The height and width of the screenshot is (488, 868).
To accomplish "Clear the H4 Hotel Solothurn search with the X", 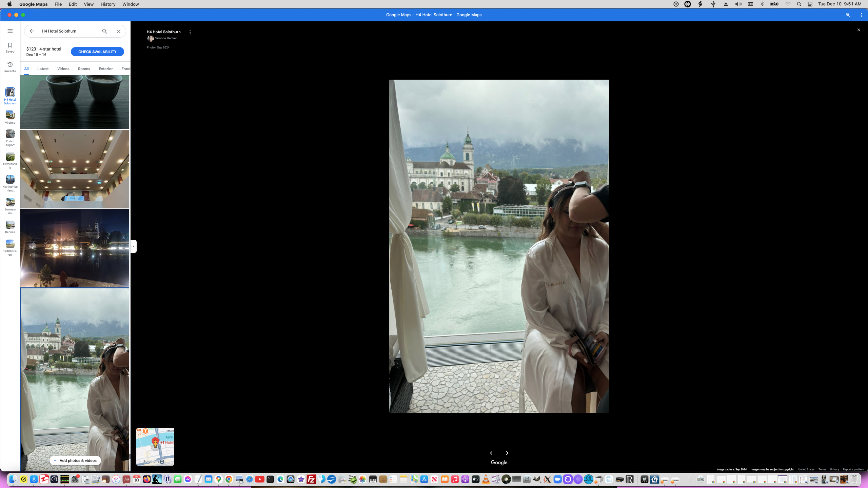I will pyautogui.click(x=118, y=31).
